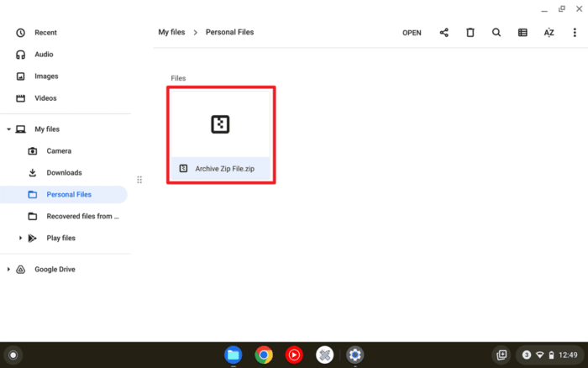The width and height of the screenshot is (588, 368).
Task: Launch Chrome from the shelf
Action: point(264,355)
